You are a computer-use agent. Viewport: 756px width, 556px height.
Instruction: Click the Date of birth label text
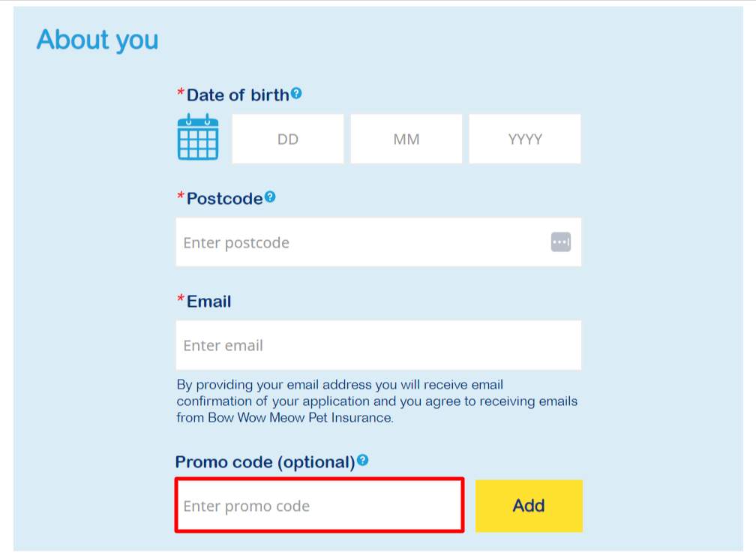[238, 95]
